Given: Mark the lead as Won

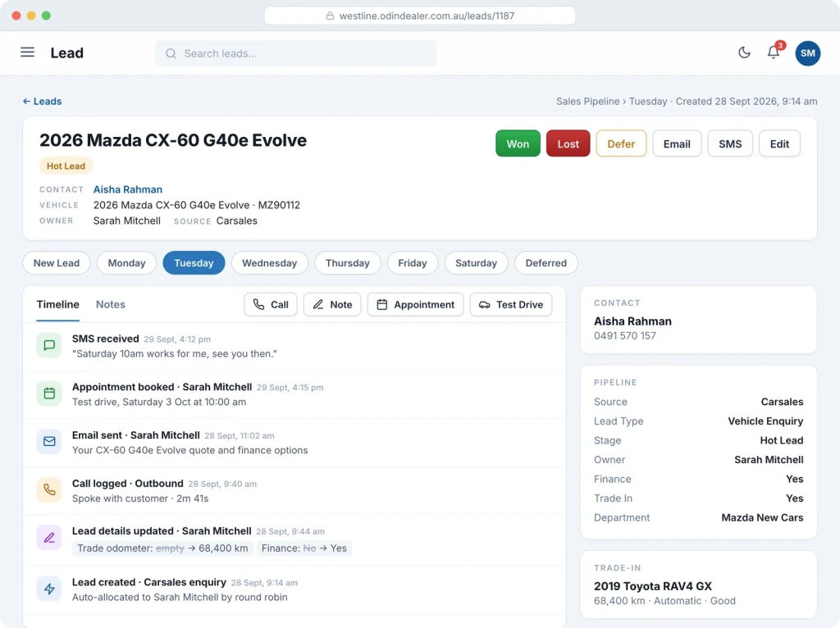Looking at the screenshot, I should (x=518, y=143).
